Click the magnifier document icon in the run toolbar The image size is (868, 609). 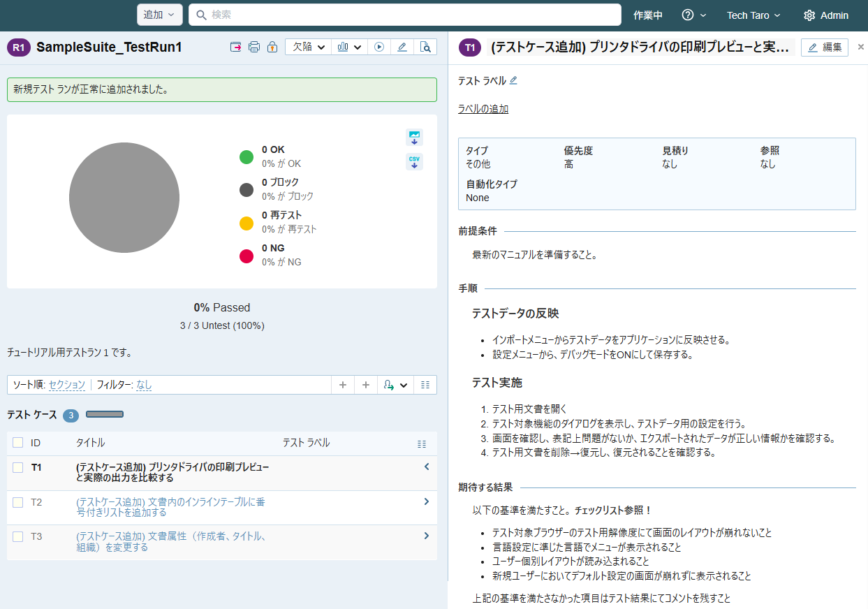point(425,47)
